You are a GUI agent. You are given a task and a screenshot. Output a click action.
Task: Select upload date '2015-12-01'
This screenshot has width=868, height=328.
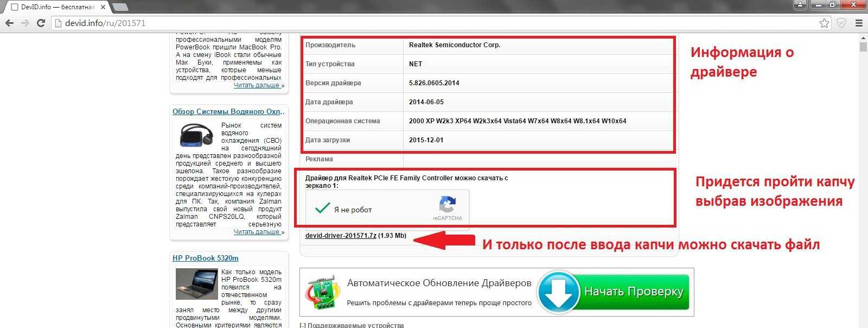coord(426,140)
